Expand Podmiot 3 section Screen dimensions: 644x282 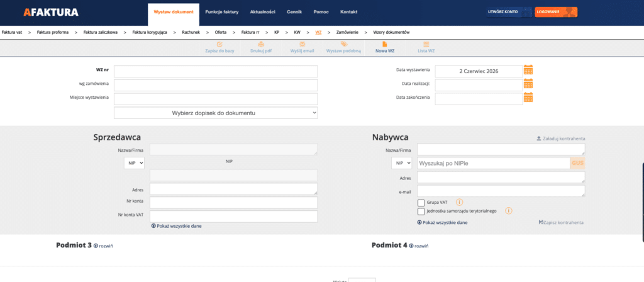click(x=104, y=246)
